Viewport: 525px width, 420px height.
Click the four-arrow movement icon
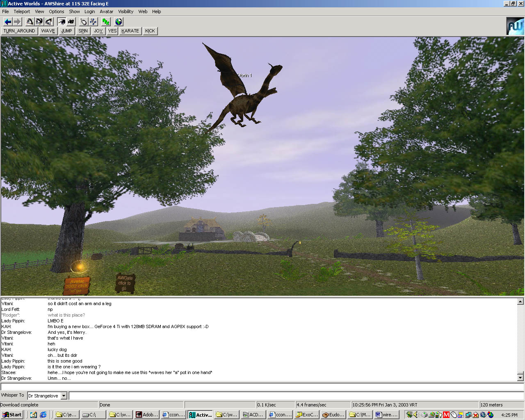pyautogui.click(x=93, y=22)
